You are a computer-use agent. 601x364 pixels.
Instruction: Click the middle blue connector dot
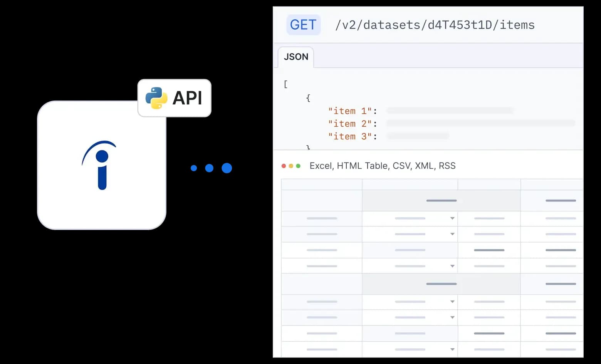[x=209, y=168]
